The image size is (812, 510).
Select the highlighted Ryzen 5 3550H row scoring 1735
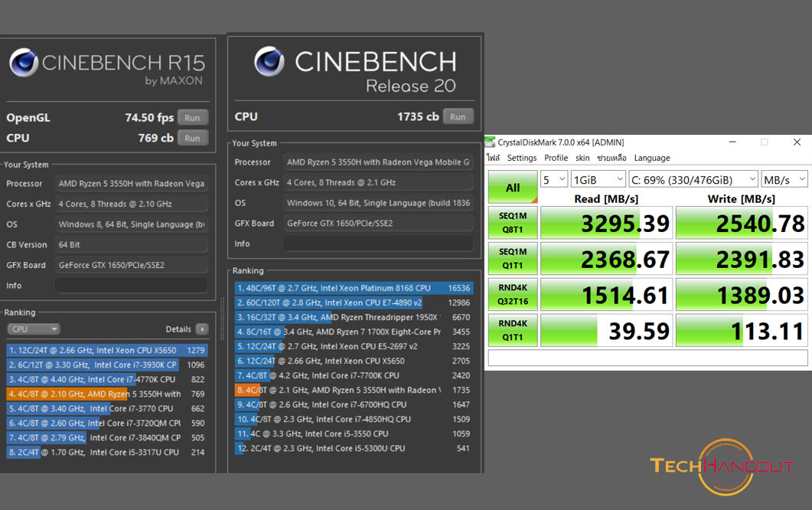tap(354, 390)
